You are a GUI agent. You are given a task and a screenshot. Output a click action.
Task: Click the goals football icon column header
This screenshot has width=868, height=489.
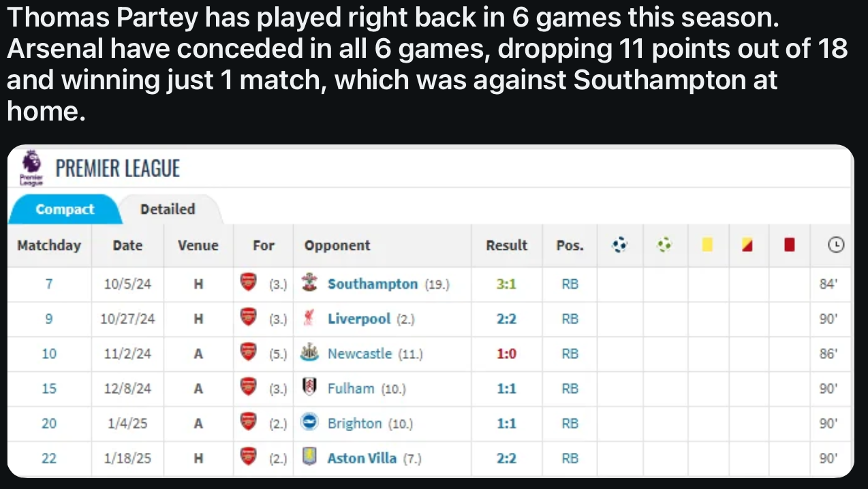(x=619, y=245)
